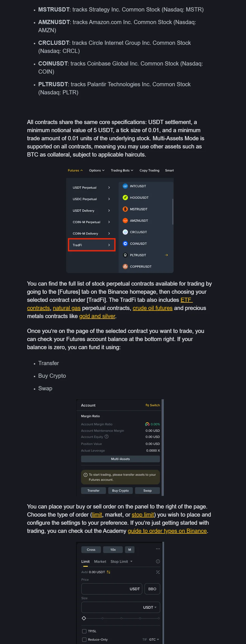Viewport: 246px width, 644px height.
Task: Open the Stop Limit dropdown arrow
Action: pyautogui.click(x=131, y=561)
